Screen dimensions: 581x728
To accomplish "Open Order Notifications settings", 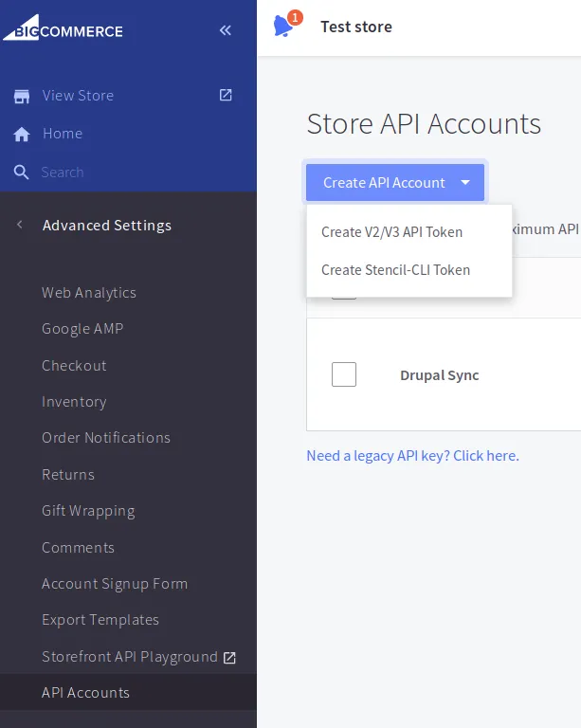I will point(106,438).
